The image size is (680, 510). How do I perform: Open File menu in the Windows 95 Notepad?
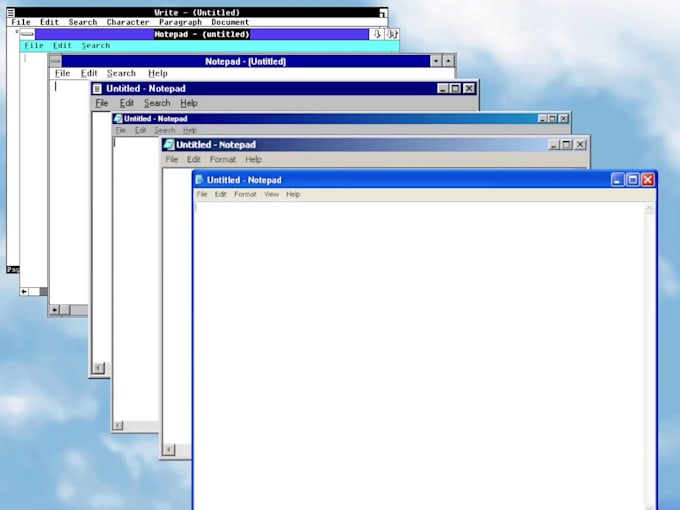[101, 103]
